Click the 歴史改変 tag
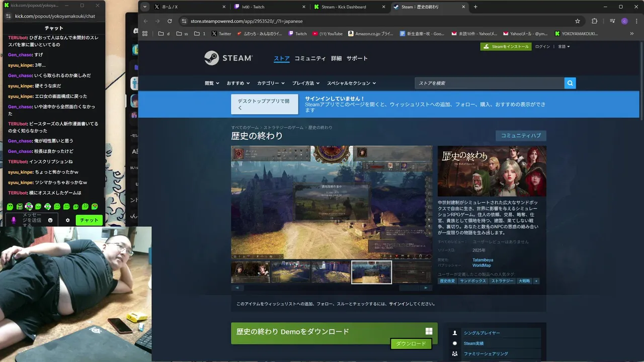The image size is (644, 362). 447,281
